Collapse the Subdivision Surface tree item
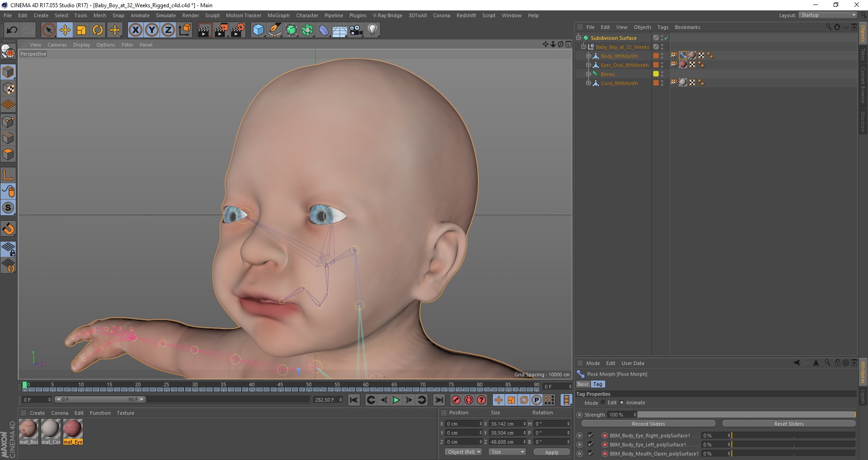The height and width of the screenshot is (460, 868). tap(578, 38)
